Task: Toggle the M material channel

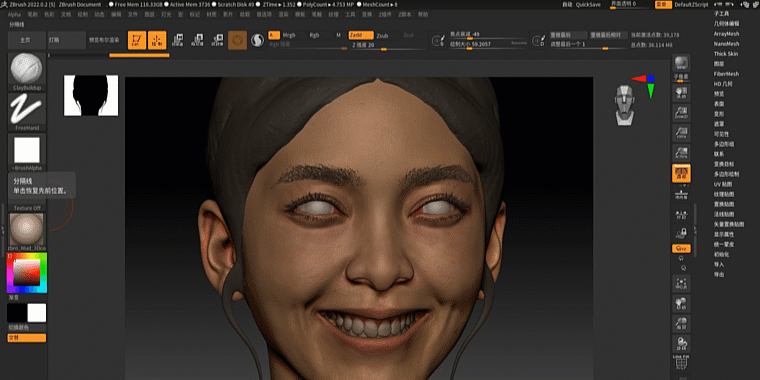Action: pyautogui.click(x=339, y=35)
